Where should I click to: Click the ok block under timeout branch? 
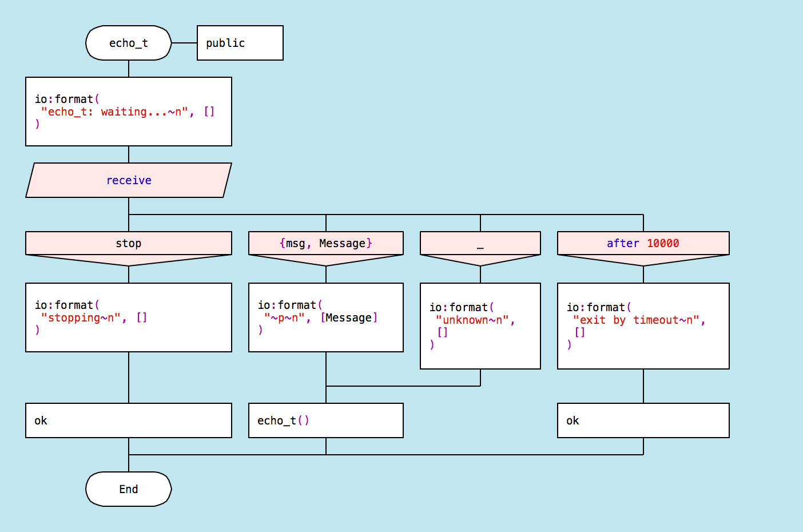pos(643,420)
